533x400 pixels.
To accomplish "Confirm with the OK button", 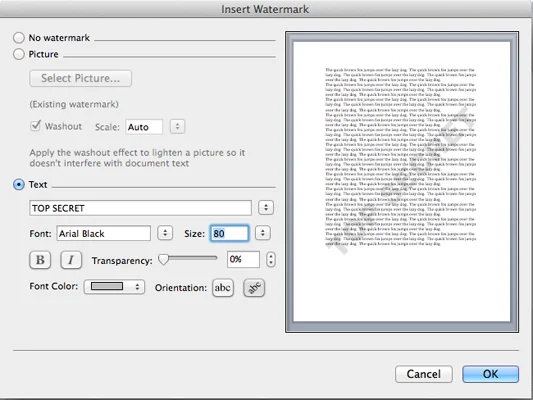I will (x=490, y=374).
